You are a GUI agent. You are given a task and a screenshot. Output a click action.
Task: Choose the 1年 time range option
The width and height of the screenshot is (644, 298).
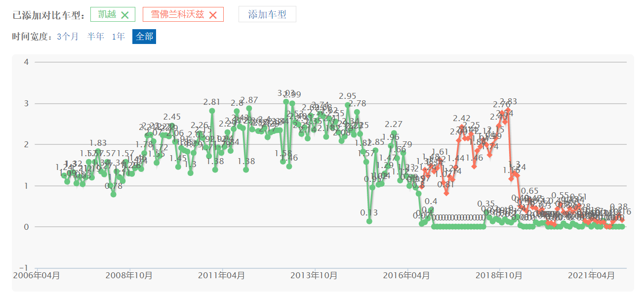tap(119, 37)
